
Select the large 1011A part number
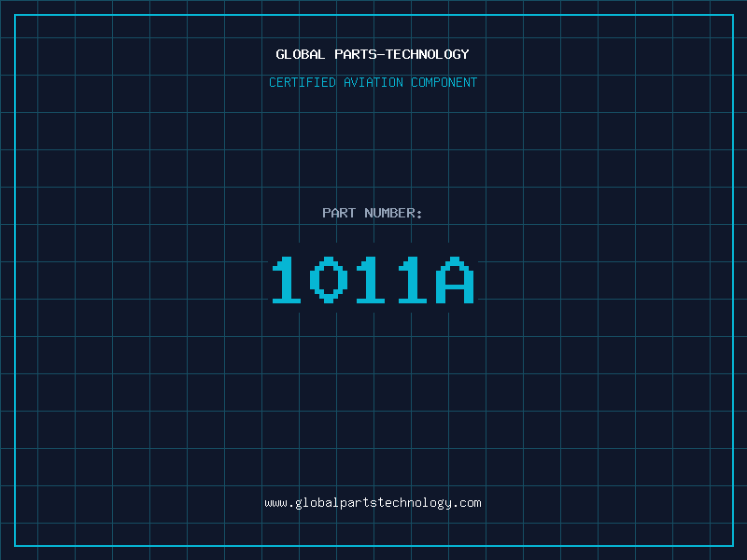click(373, 280)
